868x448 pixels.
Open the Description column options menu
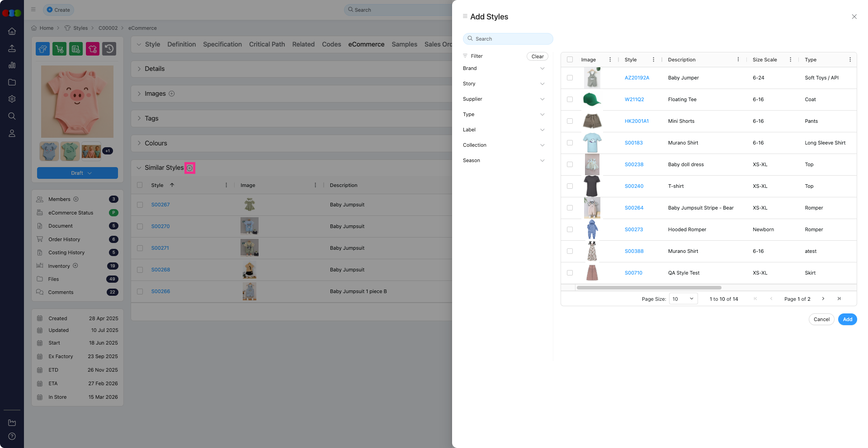coord(738,60)
